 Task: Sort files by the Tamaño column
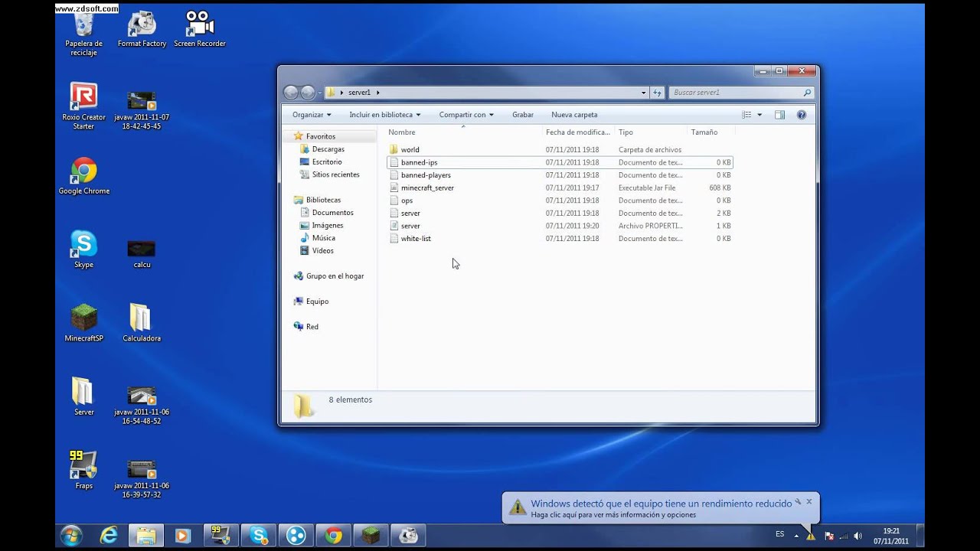point(710,132)
